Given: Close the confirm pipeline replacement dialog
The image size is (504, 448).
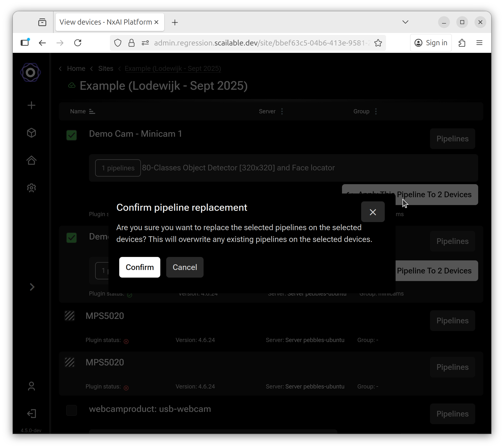Looking at the screenshot, I should tap(372, 212).
